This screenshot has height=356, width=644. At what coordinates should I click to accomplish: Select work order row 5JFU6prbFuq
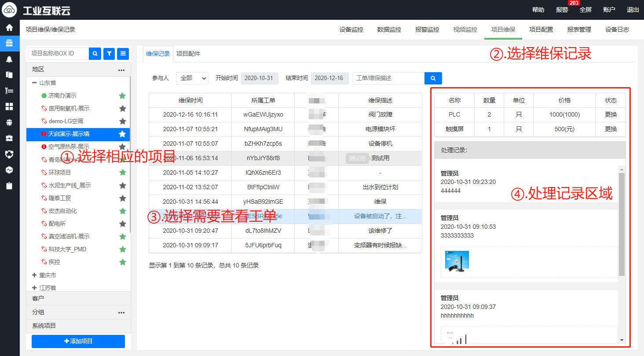(x=285, y=245)
